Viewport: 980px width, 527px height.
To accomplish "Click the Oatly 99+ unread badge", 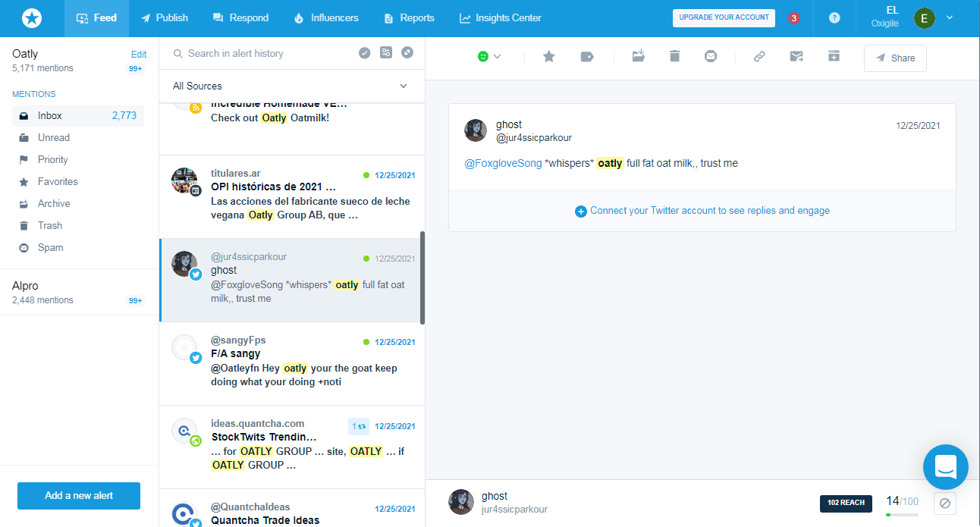I will 136,69.
